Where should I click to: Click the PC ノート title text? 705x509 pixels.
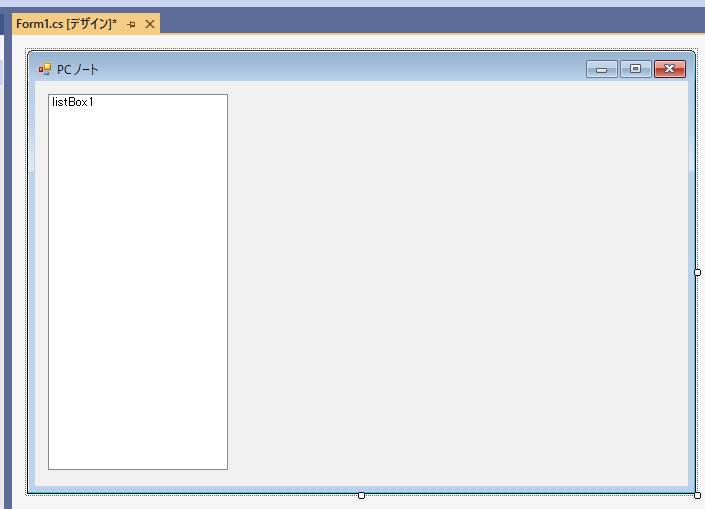click(x=78, y=69)
